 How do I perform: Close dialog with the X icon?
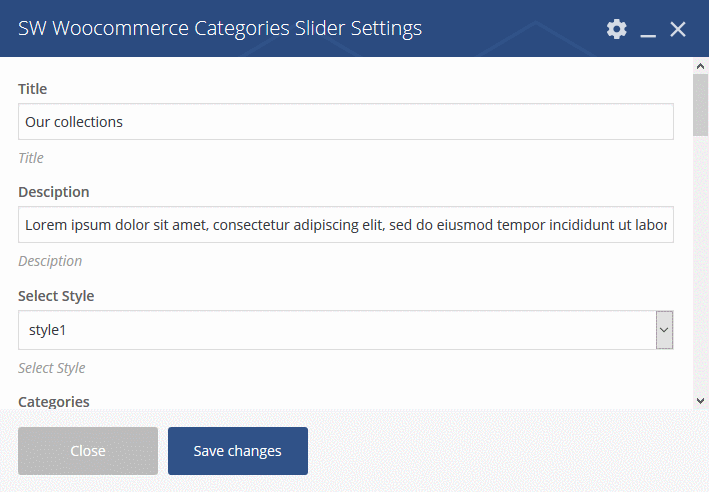coord(678,29)
